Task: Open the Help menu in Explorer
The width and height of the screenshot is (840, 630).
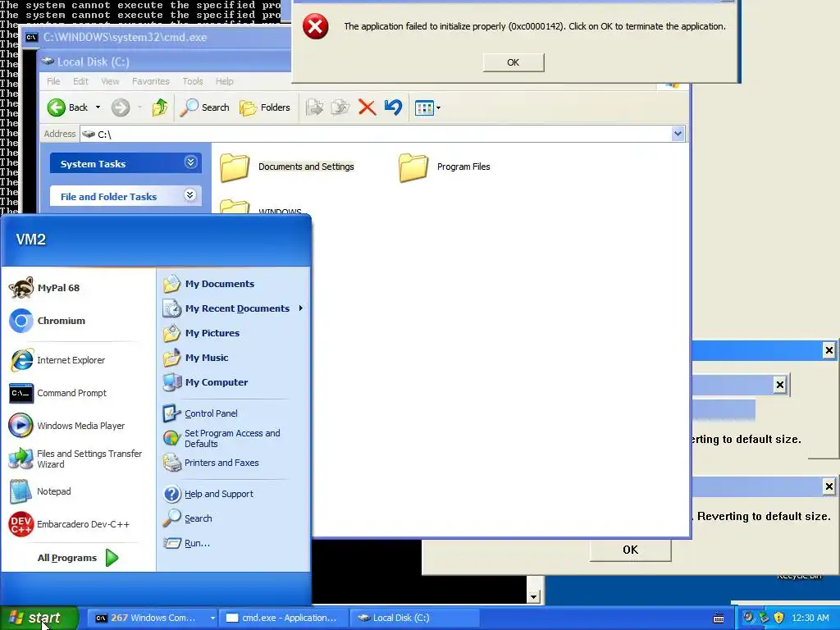Action: 225,81
